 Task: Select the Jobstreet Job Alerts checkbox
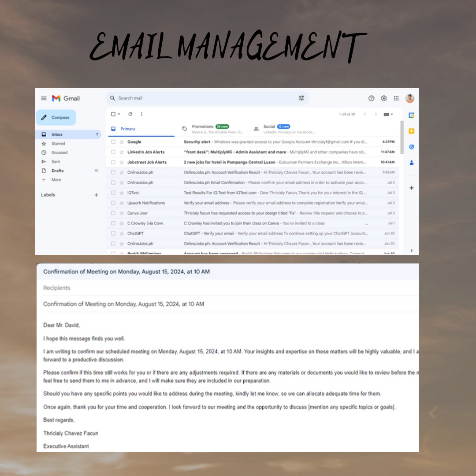point(113,162)
